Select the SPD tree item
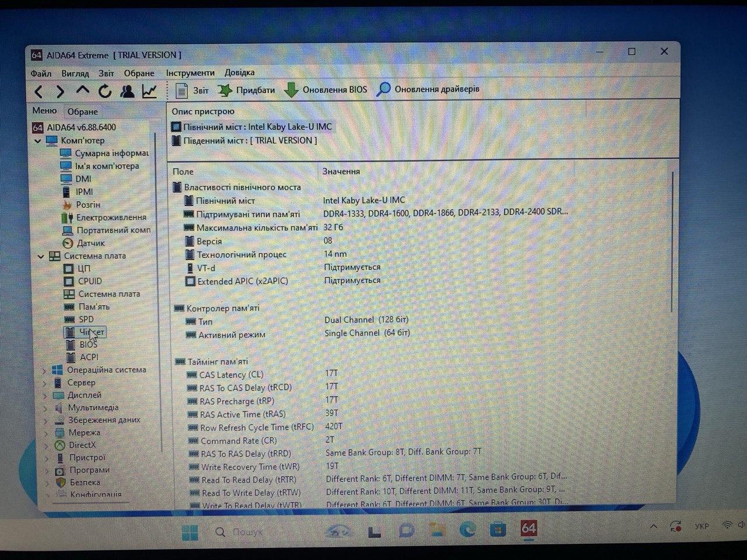The image size is (747, 560). pyautogui.click(x=79, y=320)
